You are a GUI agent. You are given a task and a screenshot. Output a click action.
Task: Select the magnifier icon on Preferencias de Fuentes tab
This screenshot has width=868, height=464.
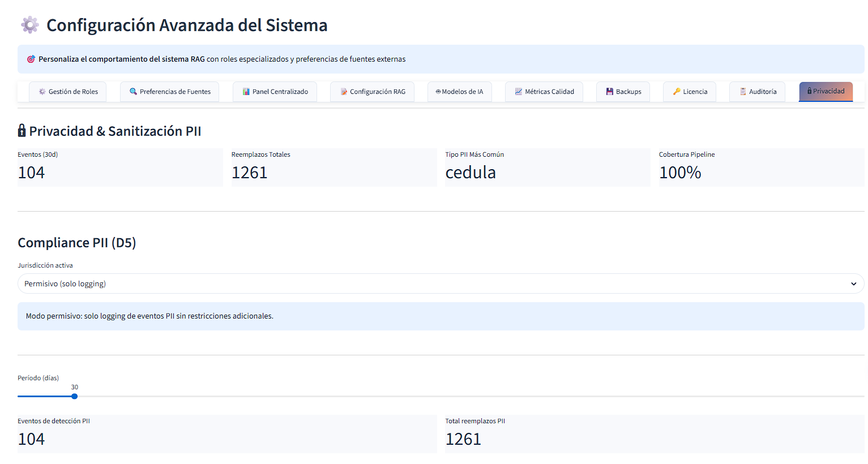coord(134,91)
